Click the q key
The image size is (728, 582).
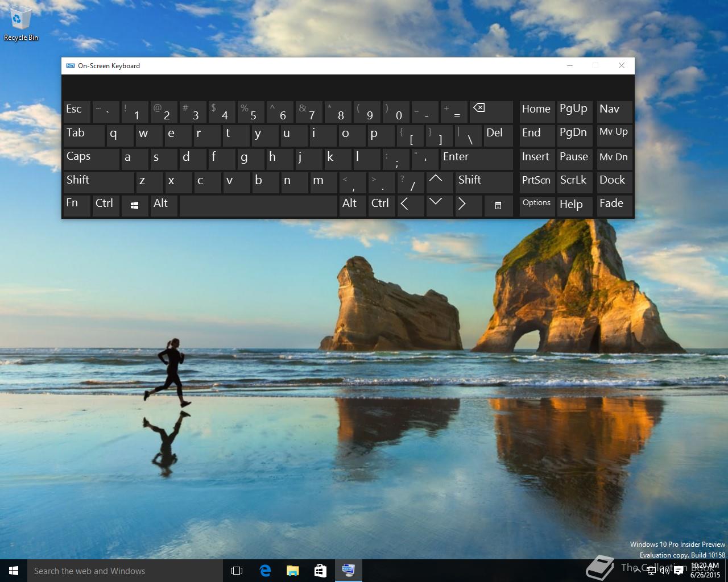tap(120, 135)
